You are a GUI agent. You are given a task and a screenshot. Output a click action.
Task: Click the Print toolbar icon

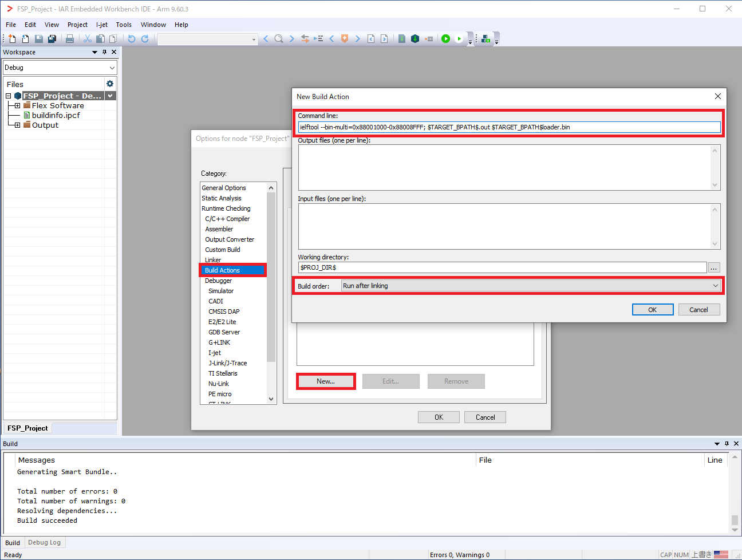tap(70, 38)
